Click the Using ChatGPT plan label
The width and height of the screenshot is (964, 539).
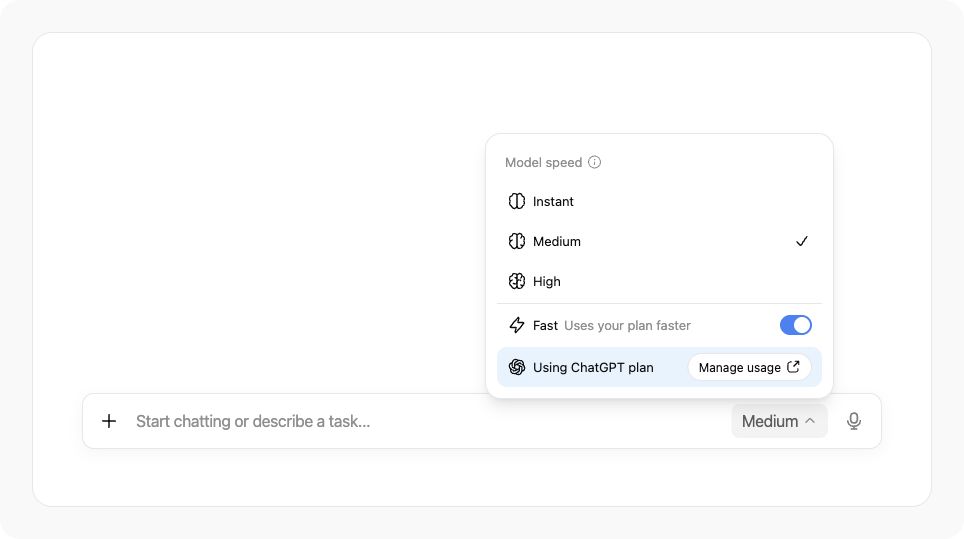pos(593,368)
